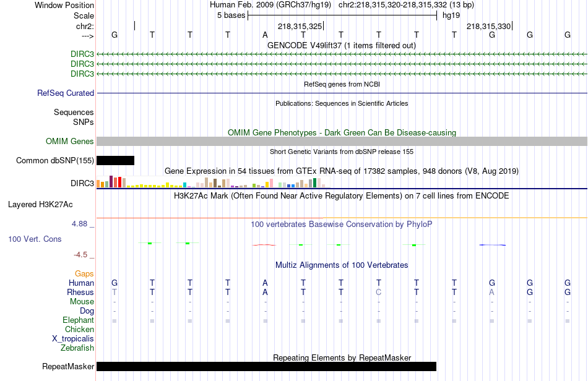Image resolution: width=588 pixels, height=381 pixels.
Task: Click 'Repeating Elements by RepeatMasker' title
Action: pos(342,357)
